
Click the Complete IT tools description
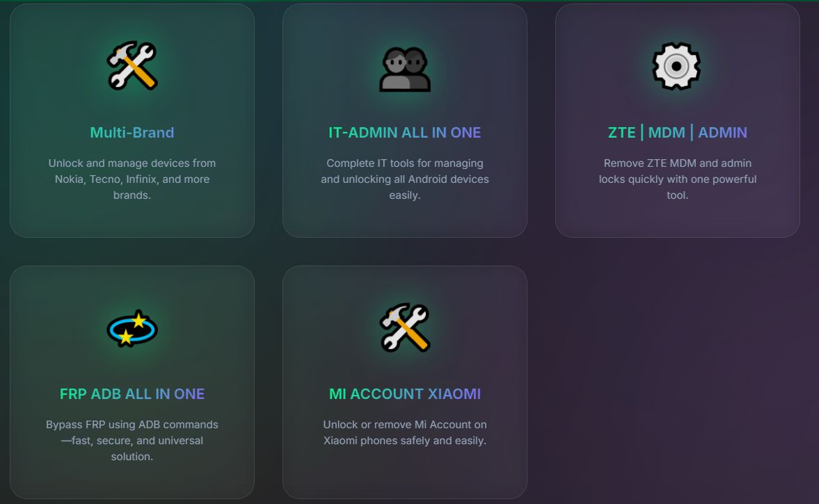(x=405, y=179)
